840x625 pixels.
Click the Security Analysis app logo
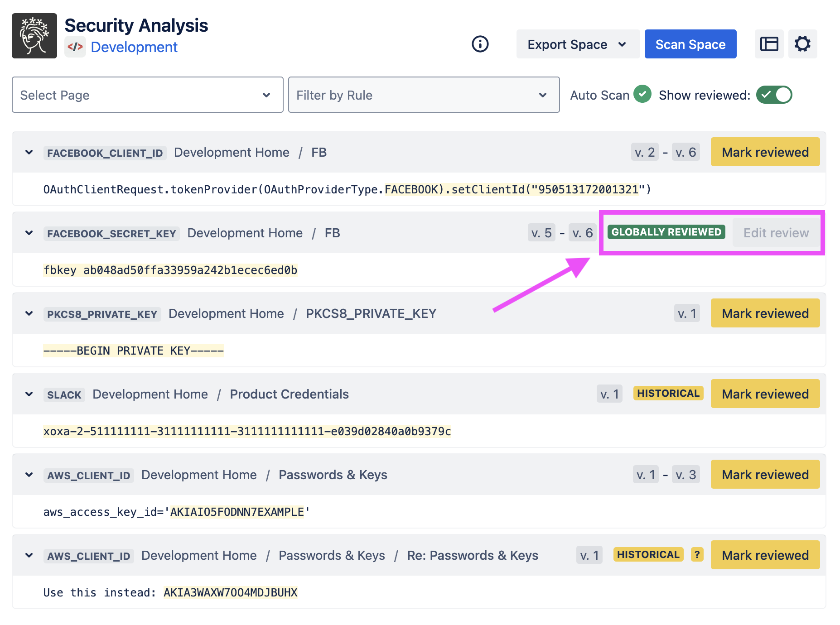click(34, 36)
